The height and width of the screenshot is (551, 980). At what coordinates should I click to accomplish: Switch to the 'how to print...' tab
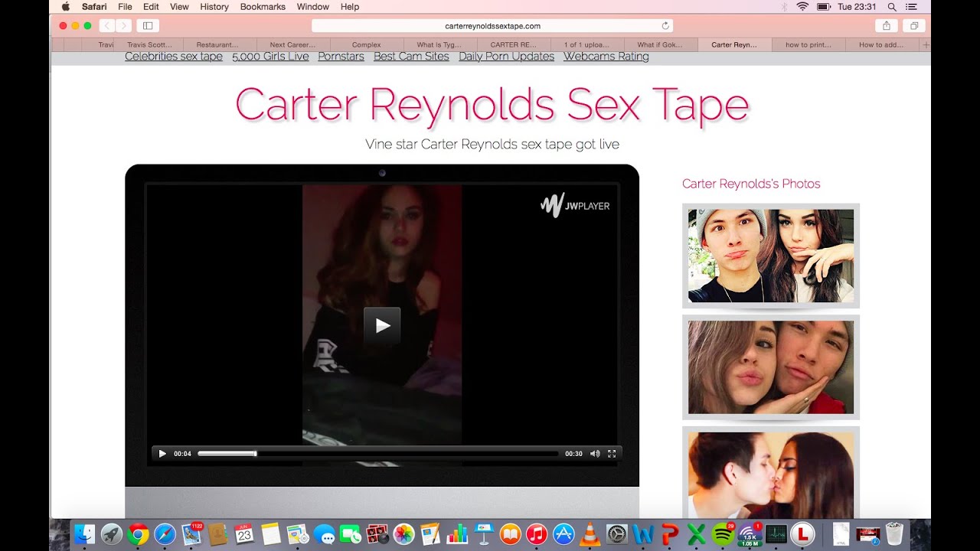pos(808,45)
